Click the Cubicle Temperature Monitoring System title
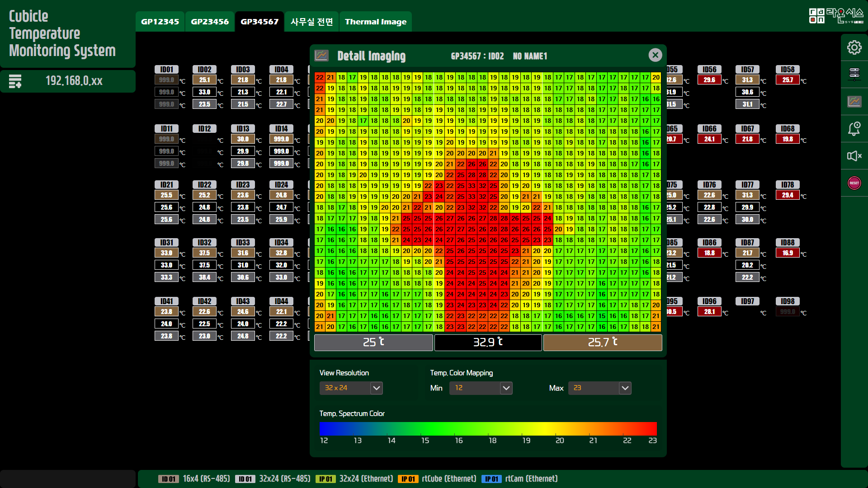Viewport: 868px width, 488px height. point(62,33)
